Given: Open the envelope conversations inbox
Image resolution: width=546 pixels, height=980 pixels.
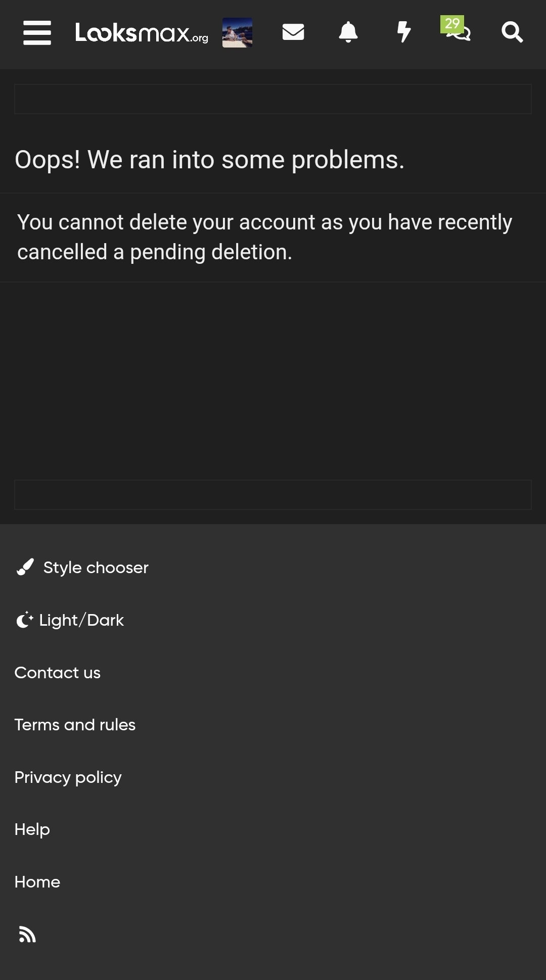Looking at the screenshot, I should click(293, 32).
